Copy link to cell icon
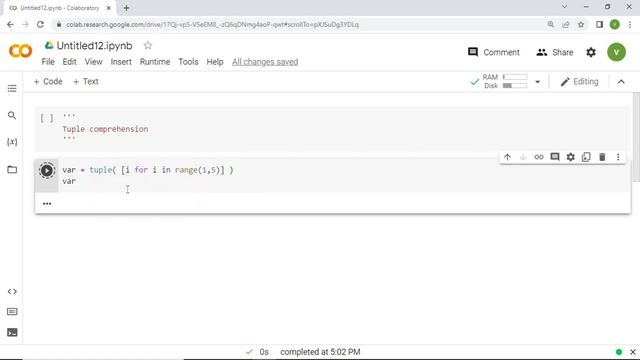This screenshot has height=360, width=640. [539, 157]
